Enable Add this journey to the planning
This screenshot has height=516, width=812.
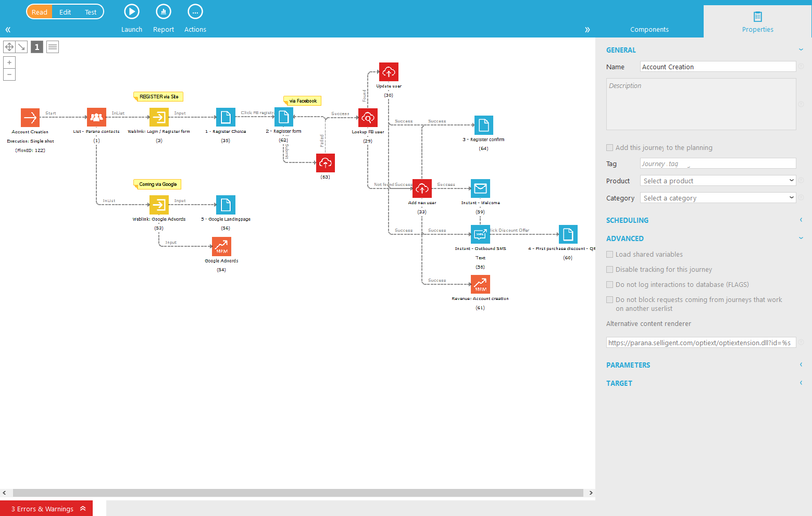(610, 148)
